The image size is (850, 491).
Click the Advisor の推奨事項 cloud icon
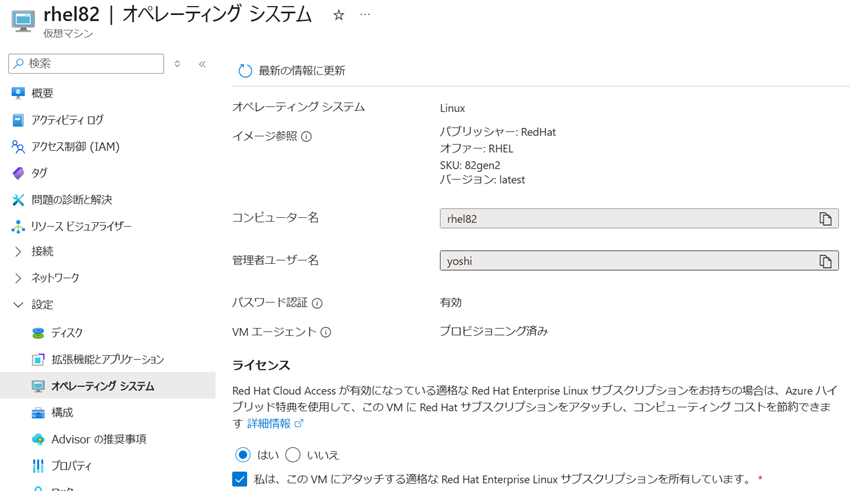pos(38,439)
